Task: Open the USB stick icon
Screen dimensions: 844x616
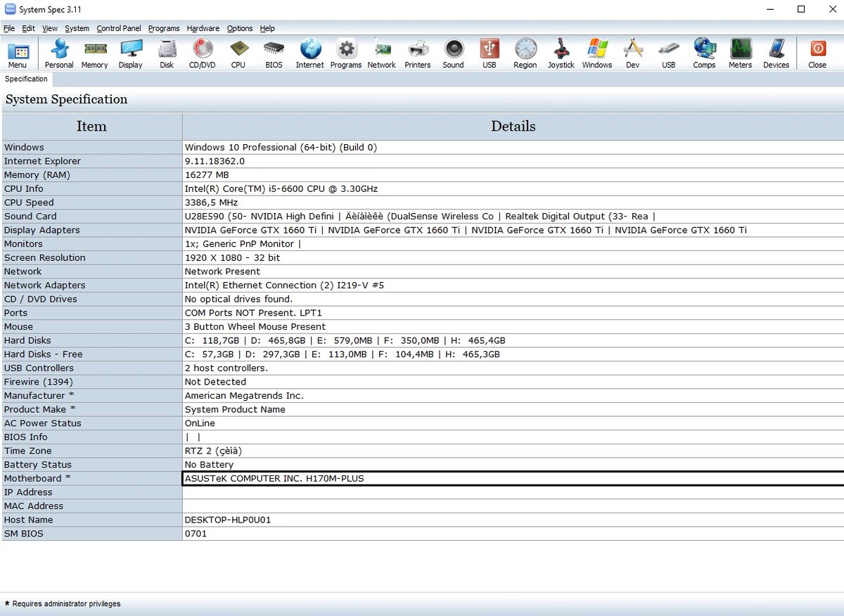Action: pyautogui.click(x=669, y=54)
